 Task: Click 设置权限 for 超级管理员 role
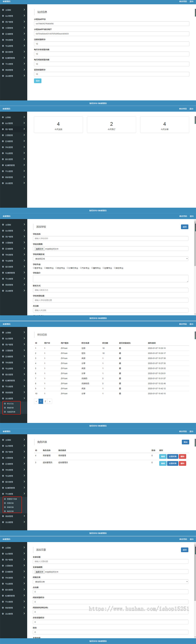click(x=172, y=463)
